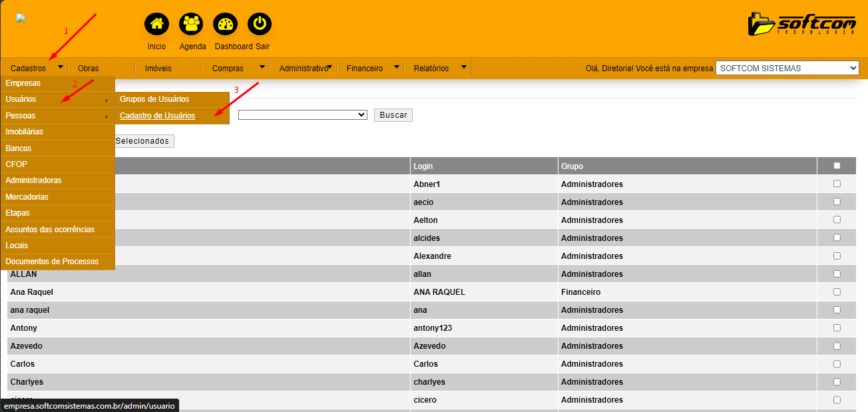Click the Softcom Tecnologia logo
The height and width of the screenshot is (412, 868).
[801, 24]
